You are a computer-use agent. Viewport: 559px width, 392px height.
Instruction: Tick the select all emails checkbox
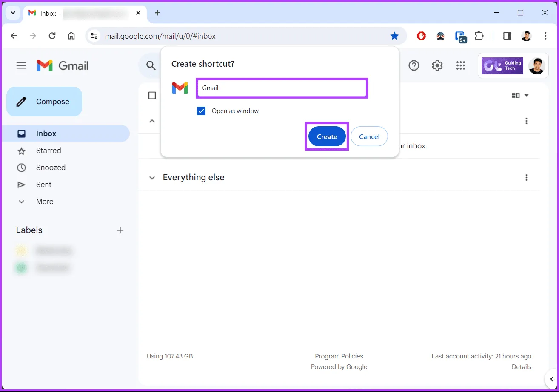click(x=152, y=95)
